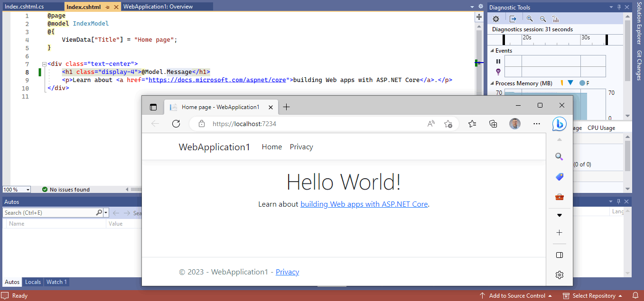The width and height of the screenshot is (644, 301).
Task: Collapse the div element at line 7
Action: [x=44, y=64]
